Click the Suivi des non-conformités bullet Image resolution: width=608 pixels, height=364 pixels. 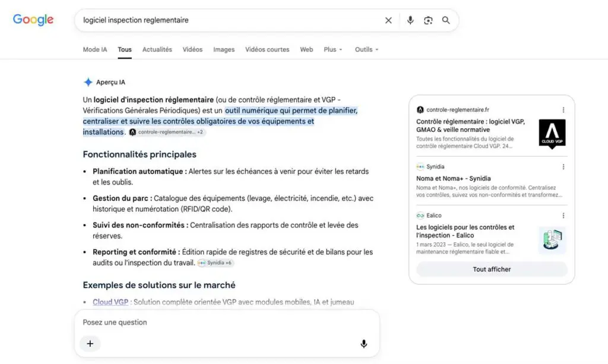[x=225, y=230]
